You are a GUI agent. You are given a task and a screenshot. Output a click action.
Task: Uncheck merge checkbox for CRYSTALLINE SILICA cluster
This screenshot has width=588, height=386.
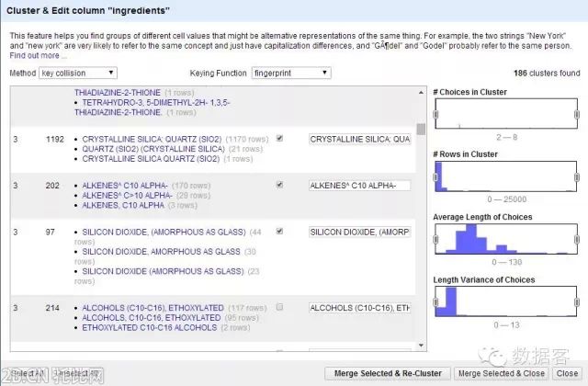click(x=279, y=138)
